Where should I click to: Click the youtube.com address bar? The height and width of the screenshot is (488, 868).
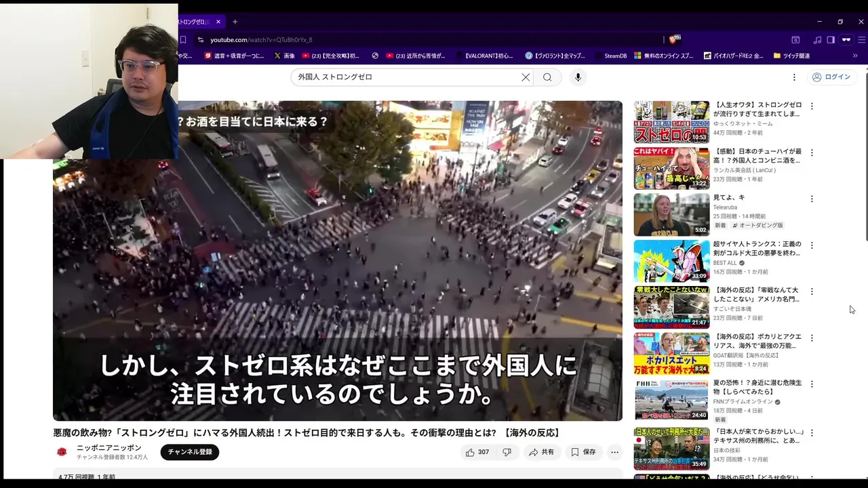434,40
